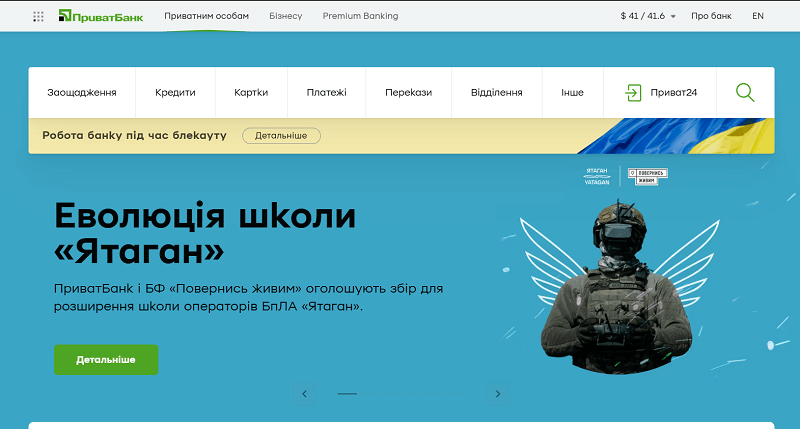Screen dimensions: 800x429
Task: Open the Інше menu
Action: pos(572,93)
